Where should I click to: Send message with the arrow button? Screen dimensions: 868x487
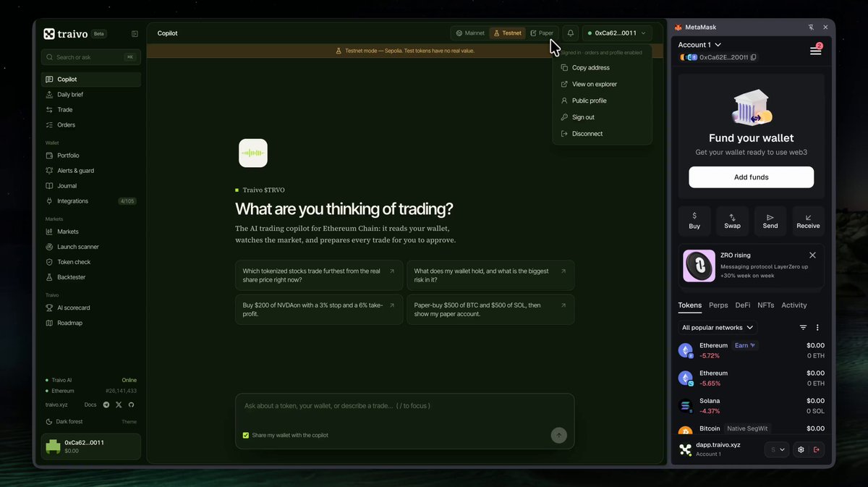558,435
